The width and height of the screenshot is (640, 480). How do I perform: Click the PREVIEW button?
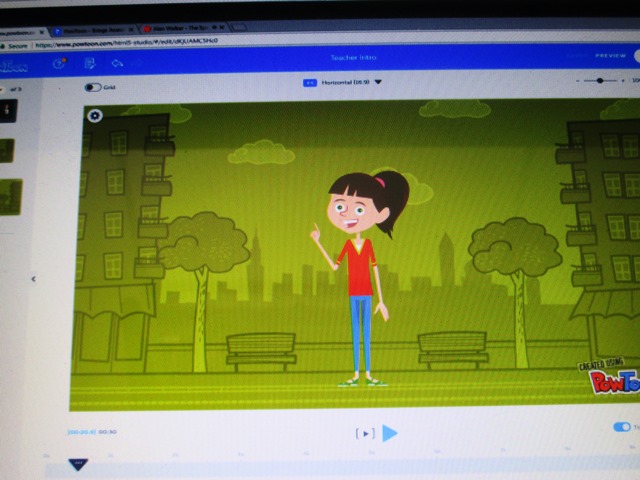pos(610,56)
